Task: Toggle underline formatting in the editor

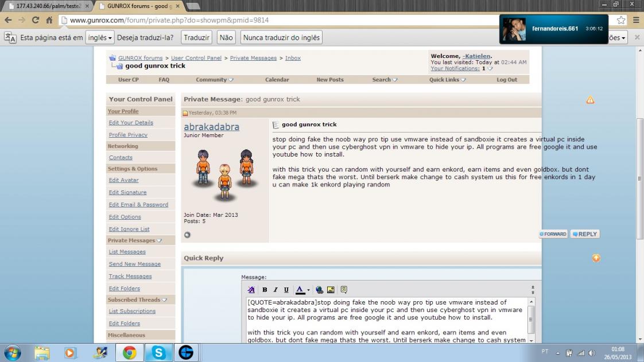Action: point(286,290)
